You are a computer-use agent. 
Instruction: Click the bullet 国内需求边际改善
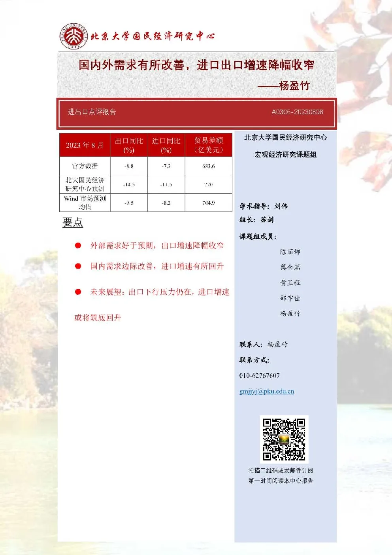tap(122, 266)
